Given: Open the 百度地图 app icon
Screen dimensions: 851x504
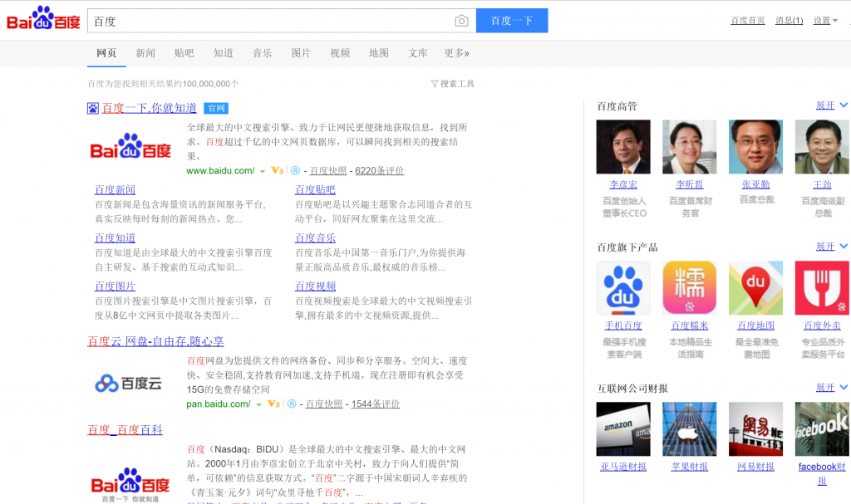Looking at the screenshot, I should point(755,288).
